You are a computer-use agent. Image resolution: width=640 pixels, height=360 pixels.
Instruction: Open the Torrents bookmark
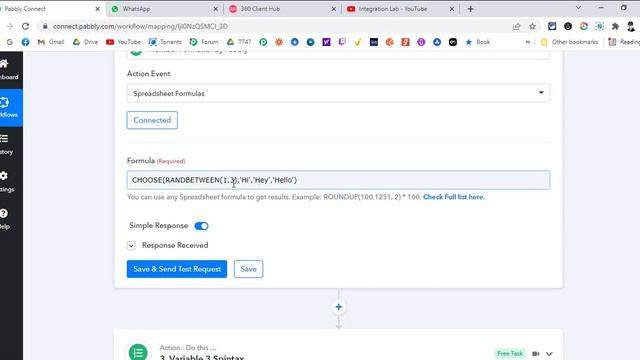(165, 42)
